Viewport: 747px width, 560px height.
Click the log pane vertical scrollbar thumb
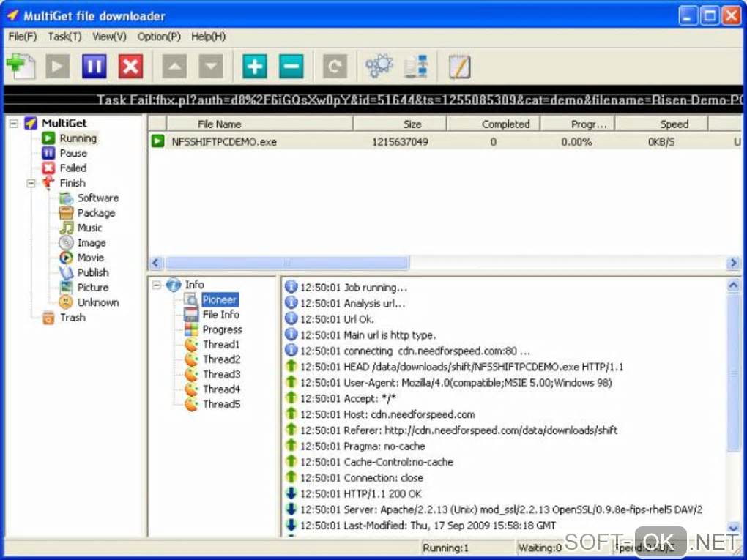point(733,373)
